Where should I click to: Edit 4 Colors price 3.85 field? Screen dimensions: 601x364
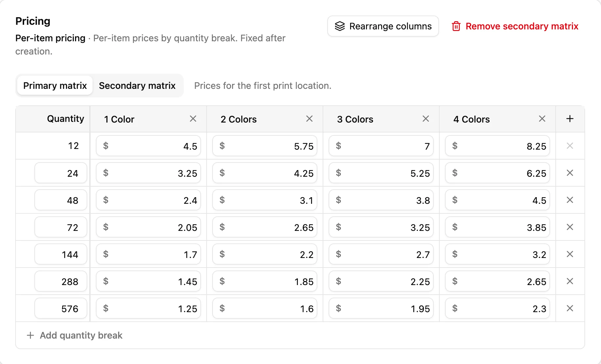(x=498, y=227)
